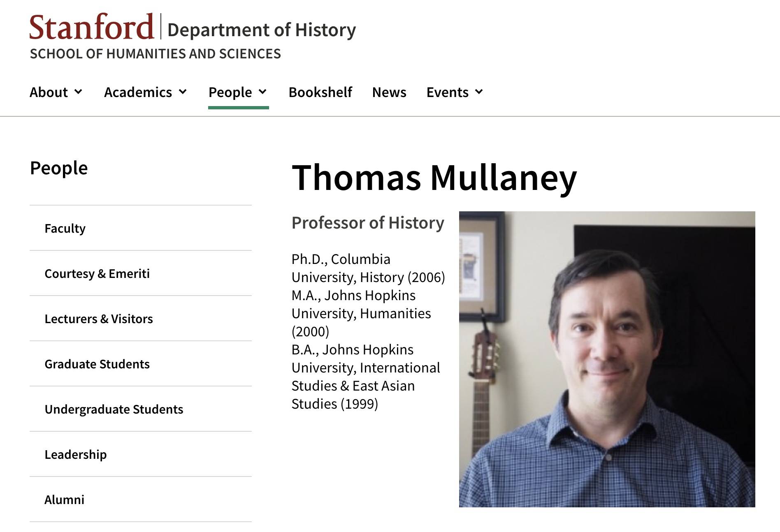This screenshot has height=532, width=780.
Task: Click the B.A., Johns Hopkins text
Action: click(x=366, y=377)
